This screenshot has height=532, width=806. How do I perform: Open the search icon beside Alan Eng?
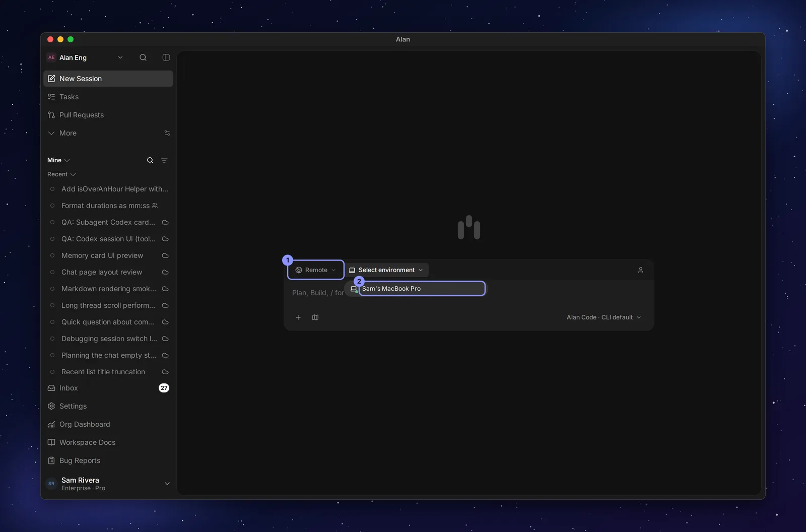(x=143, y=57)
